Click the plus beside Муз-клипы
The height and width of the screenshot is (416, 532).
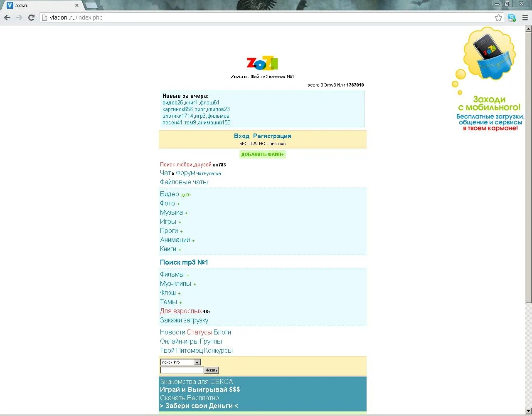pos(195,284)
